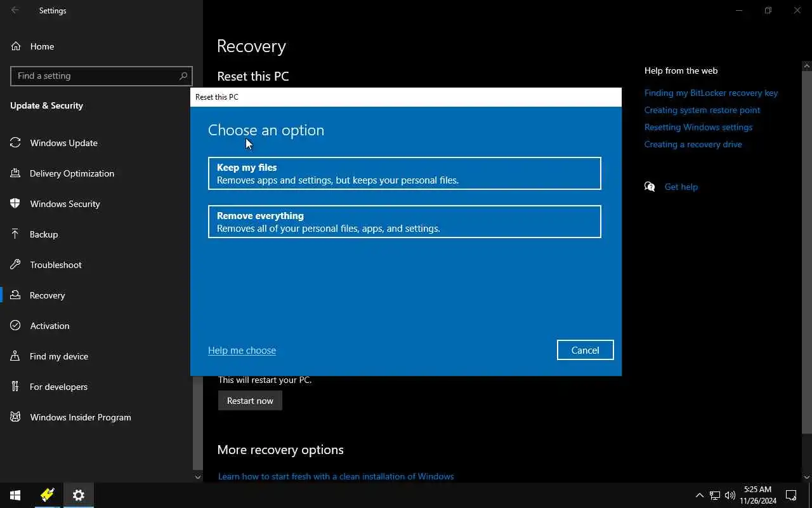The image size is (812, 508).
Task: Open Help me choose link
Action: pos(242,351)
